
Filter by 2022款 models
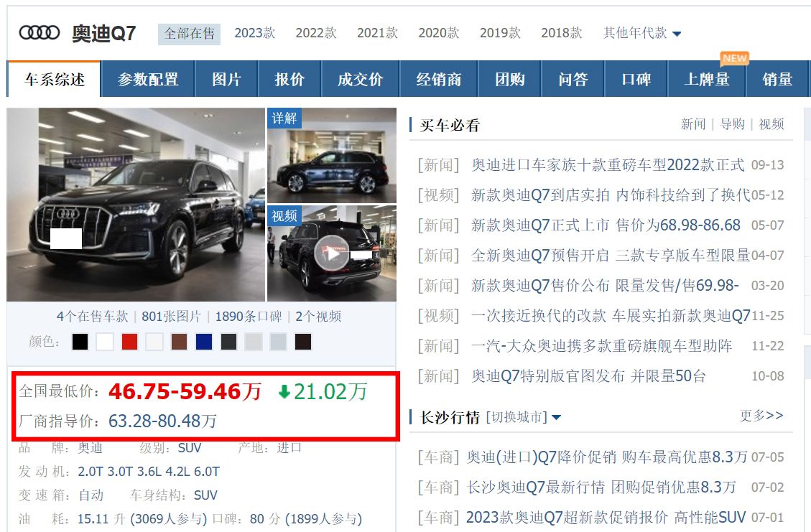click(x=316, y=33)
